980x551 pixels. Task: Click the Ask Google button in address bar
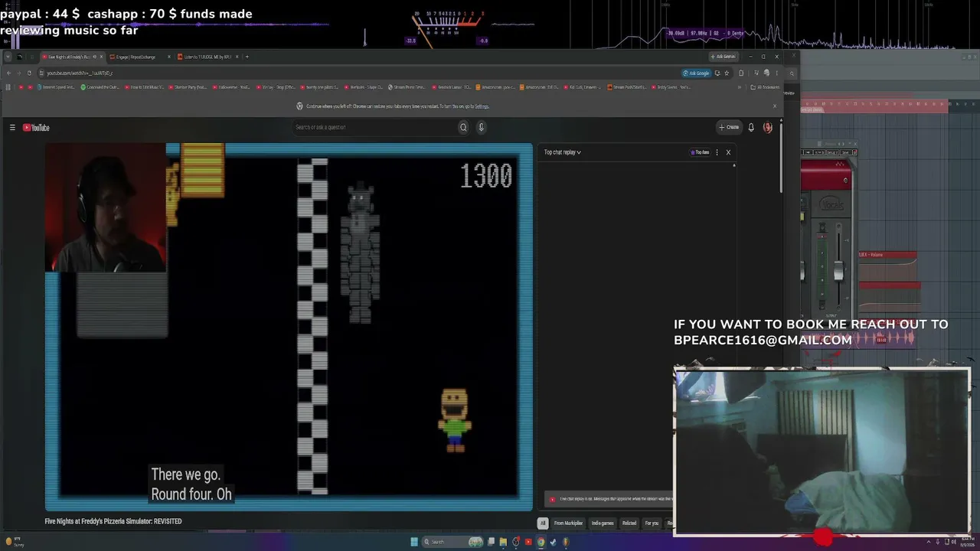click(x=696, y=73)
